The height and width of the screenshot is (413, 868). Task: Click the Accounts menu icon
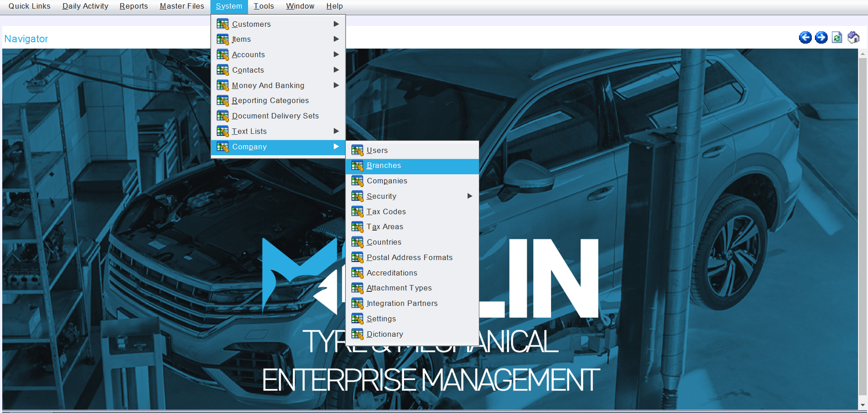(223, 54)
